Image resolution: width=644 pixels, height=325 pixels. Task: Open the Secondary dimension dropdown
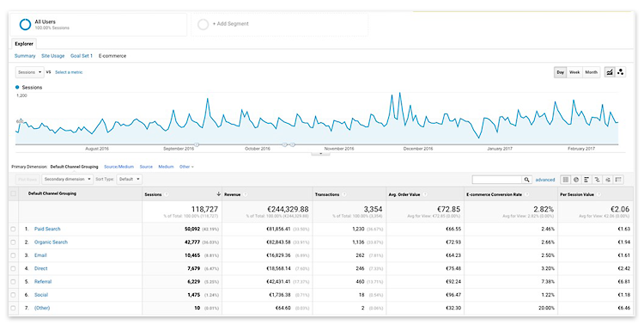pos(67,180)
